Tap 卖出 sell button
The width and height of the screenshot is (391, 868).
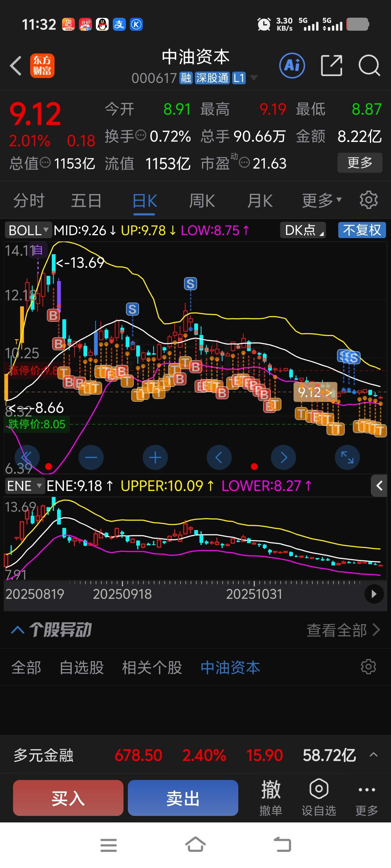pyautogui.click(x=183, y=798)
